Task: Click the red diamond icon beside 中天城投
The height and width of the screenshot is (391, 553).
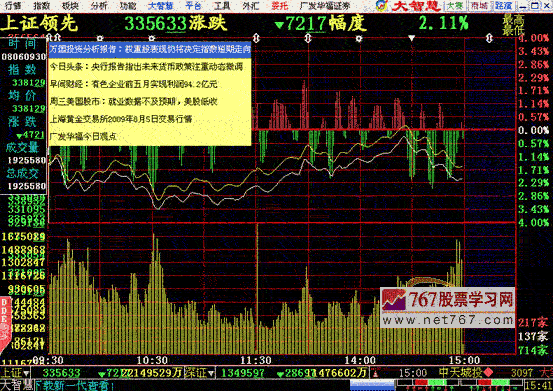Action: click(488, 372)
